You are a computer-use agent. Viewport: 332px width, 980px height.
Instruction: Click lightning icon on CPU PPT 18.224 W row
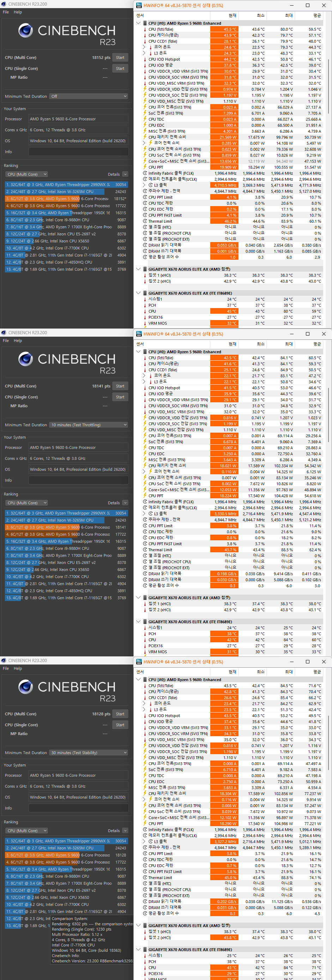tap(145, 496)
